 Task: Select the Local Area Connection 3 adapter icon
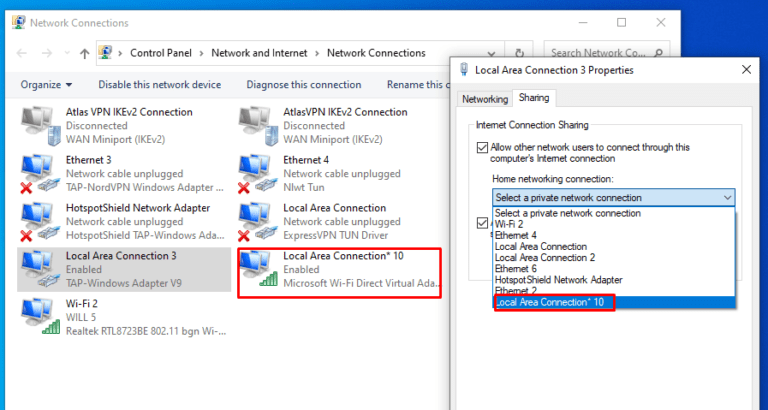40,269
